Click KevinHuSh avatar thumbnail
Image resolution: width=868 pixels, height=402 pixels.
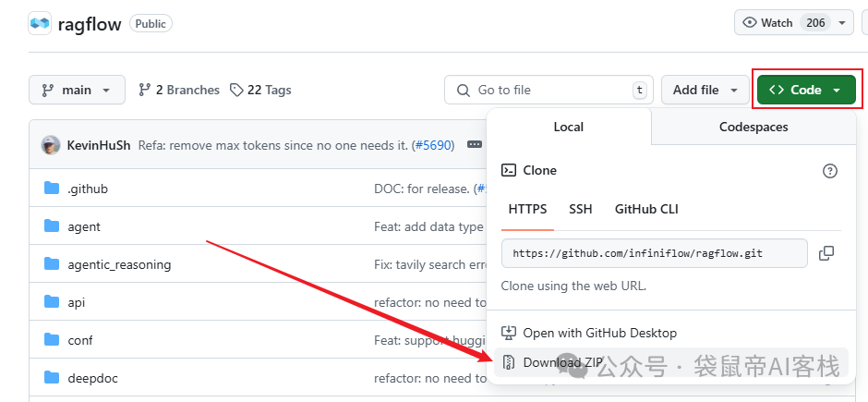pos(51,145)
